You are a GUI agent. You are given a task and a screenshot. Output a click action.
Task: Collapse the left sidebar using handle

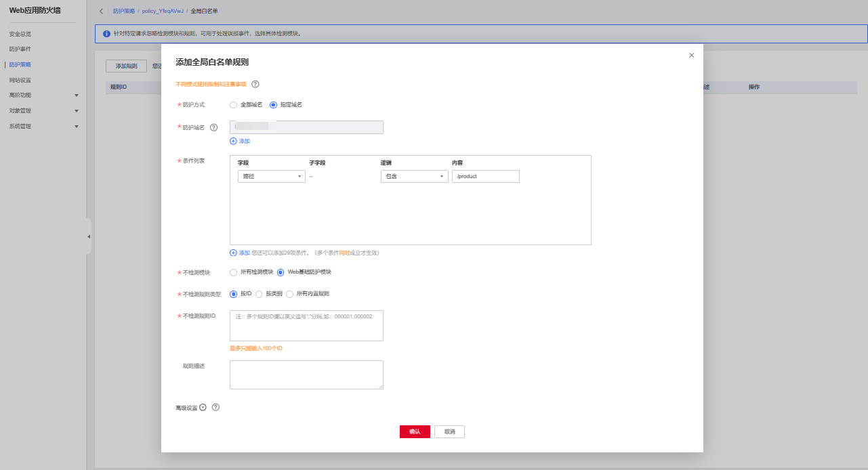coord(88,236)
